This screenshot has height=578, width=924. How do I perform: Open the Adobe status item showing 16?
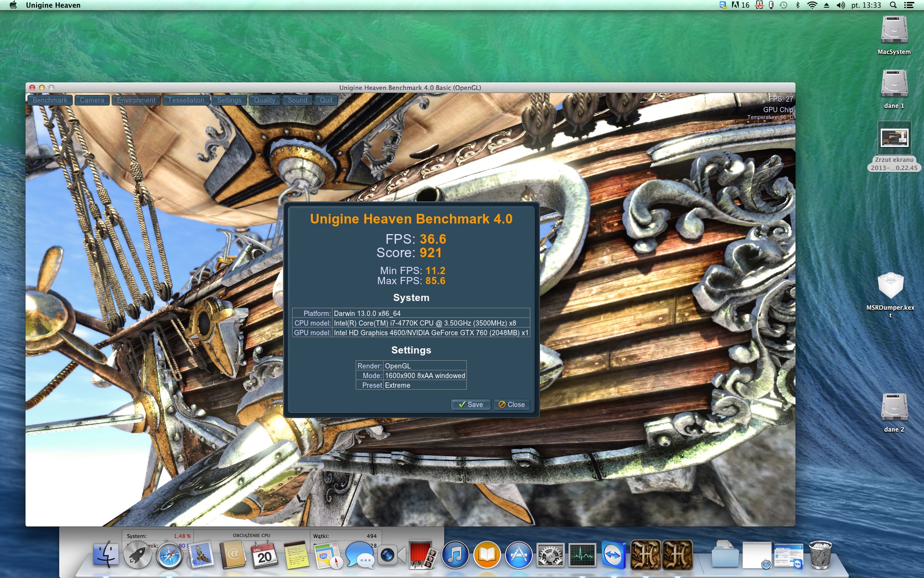click(740, 5)
